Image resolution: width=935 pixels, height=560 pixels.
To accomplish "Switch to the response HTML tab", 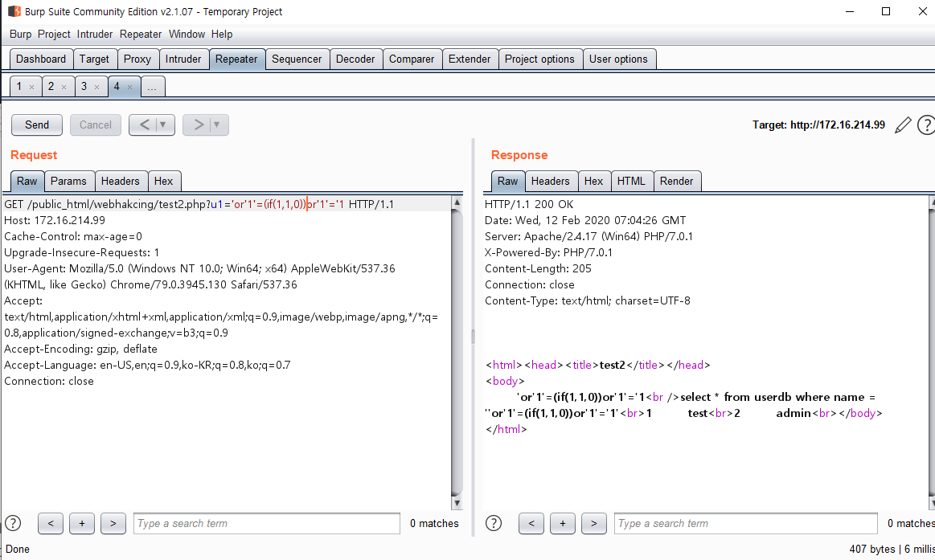I will click(x=631, y=181).
